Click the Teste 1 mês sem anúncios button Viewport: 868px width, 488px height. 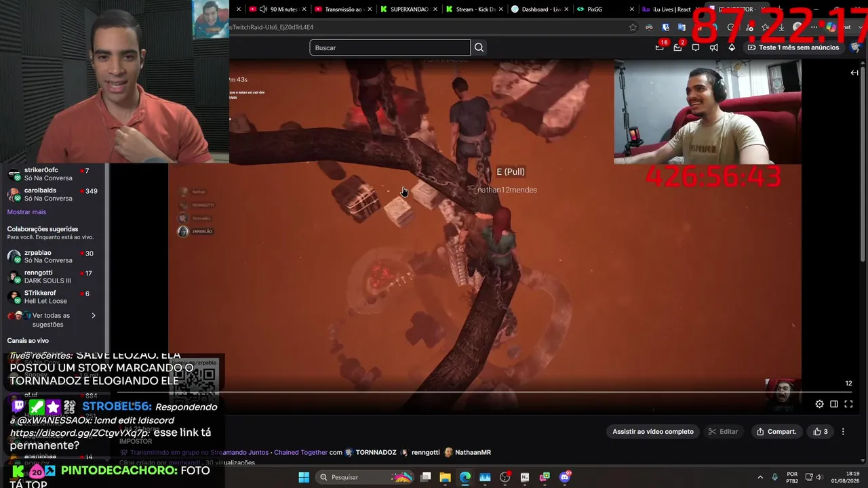(x=793, y=47)
